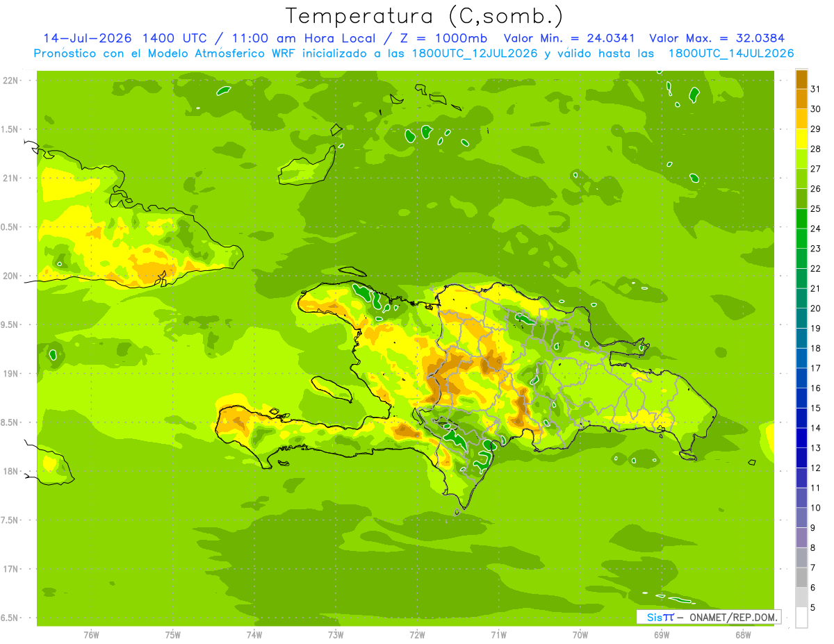Click the '71W' longitude axis label
The height and width of the screenshot is (644, 834).
click(499, 635)
